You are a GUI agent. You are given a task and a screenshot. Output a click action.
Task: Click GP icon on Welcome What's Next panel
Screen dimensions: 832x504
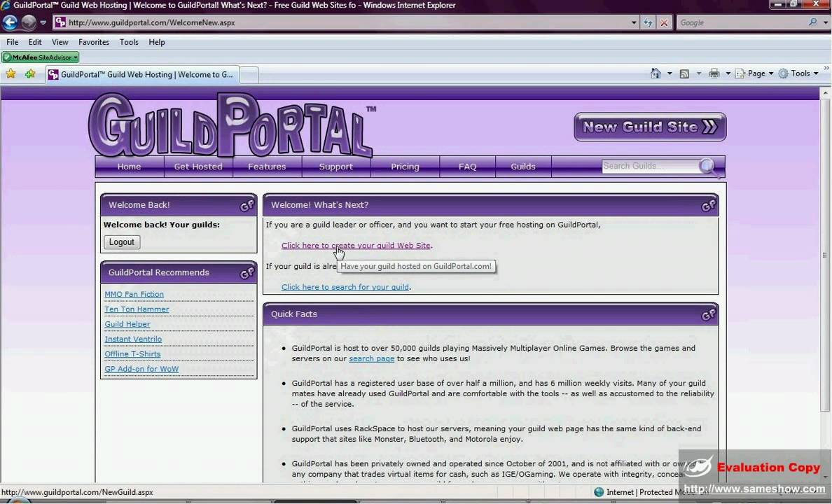pos(708,205)
